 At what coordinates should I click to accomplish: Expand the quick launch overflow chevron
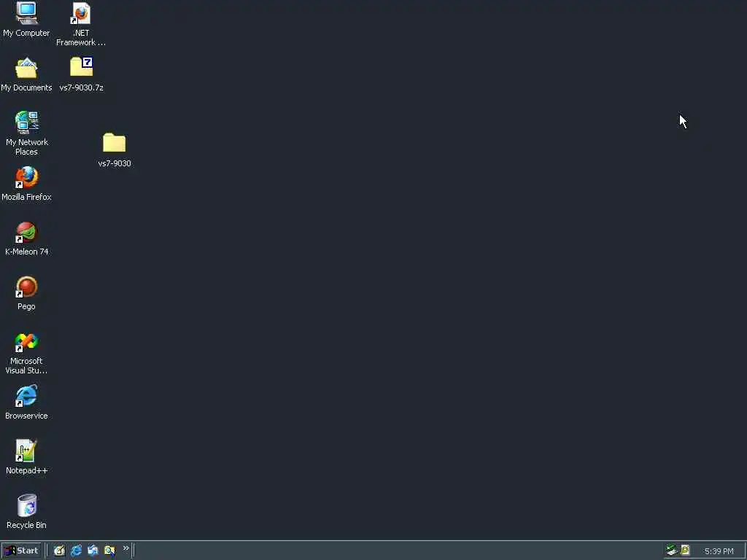[x=125, y=548]
